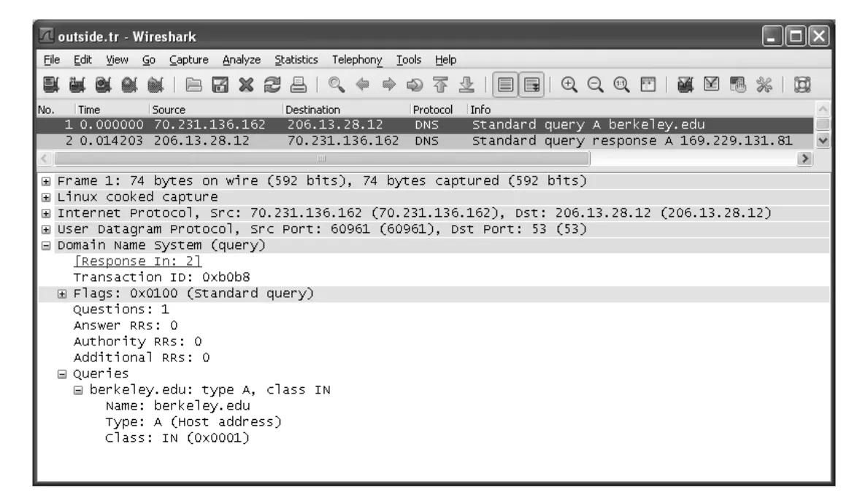Open the Help menu
868x498 pixels.
445,60
